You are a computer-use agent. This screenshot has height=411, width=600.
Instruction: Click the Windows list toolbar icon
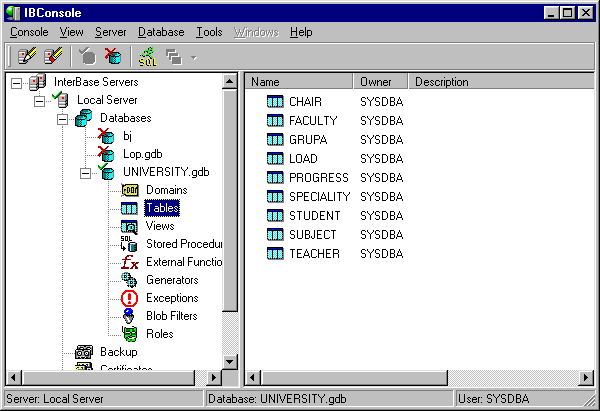(174, 57)
